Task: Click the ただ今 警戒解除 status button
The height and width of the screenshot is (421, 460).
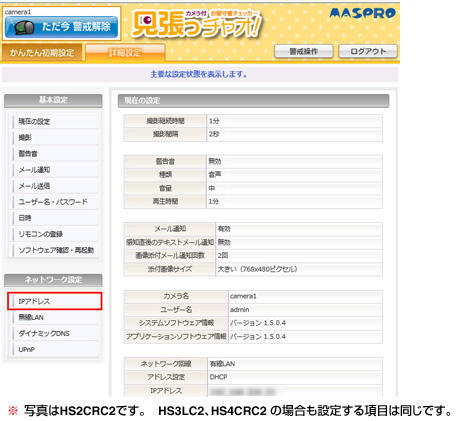Action: tap(61, 27)
